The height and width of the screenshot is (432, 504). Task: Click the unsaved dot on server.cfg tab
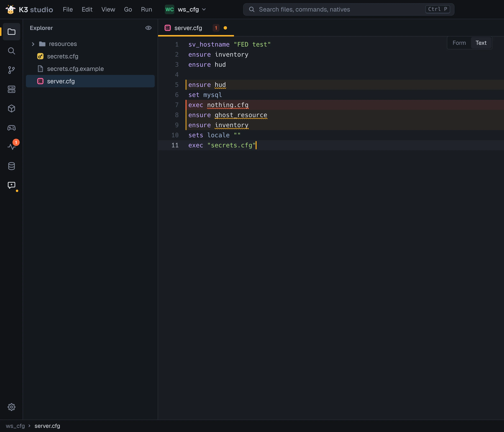[x=225, y=28]
